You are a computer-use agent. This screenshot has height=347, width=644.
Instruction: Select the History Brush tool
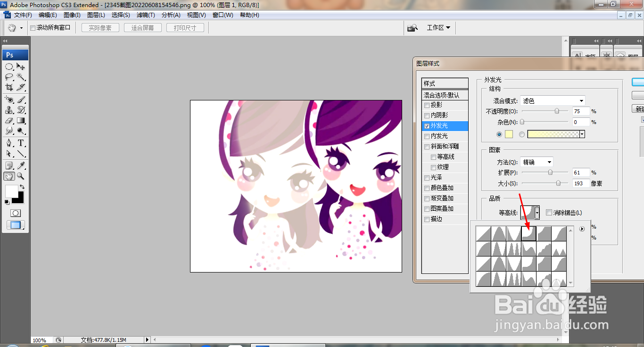tap(21, 110)
